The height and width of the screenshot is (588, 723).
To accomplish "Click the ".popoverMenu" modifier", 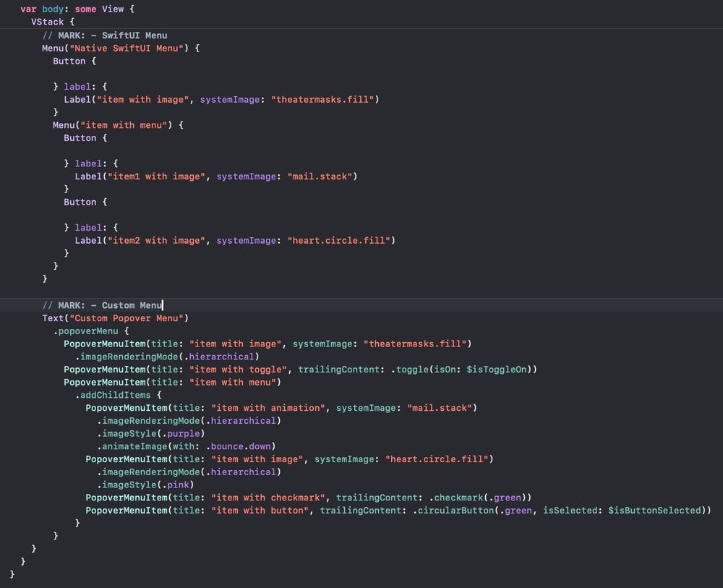I will click(x=85, y=331).
